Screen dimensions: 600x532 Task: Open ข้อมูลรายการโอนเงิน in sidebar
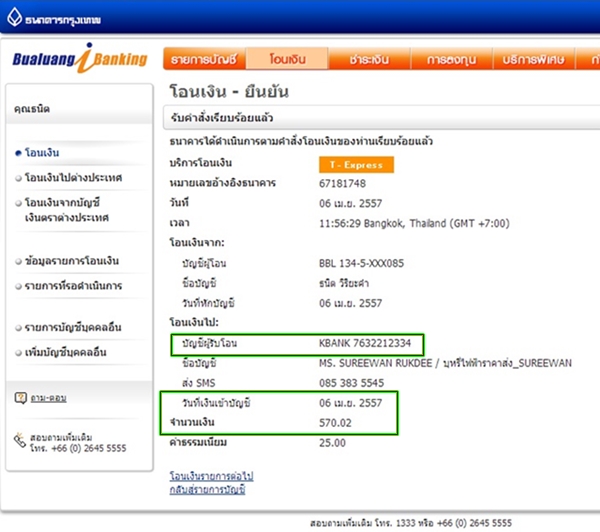pyautogui.click(x=72, y=261)
